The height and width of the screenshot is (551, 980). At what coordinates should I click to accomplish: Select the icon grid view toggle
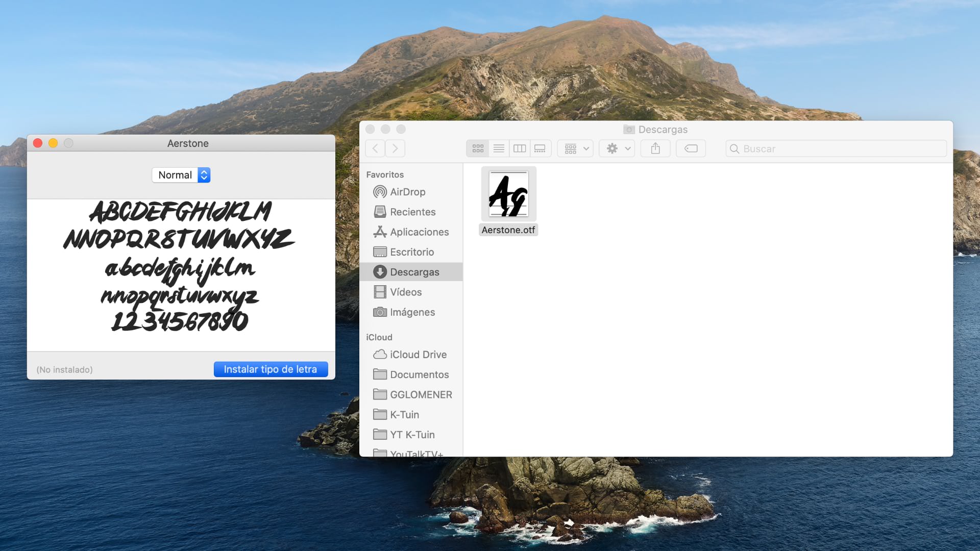pos(478,148)
